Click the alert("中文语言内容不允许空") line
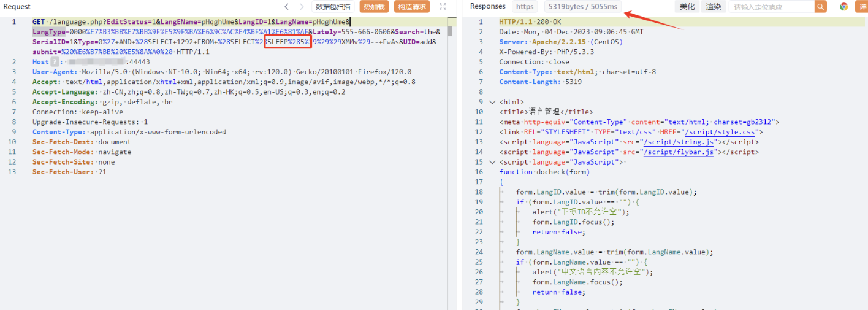This screenshot has width=868, height=310. tap(593, 272)
